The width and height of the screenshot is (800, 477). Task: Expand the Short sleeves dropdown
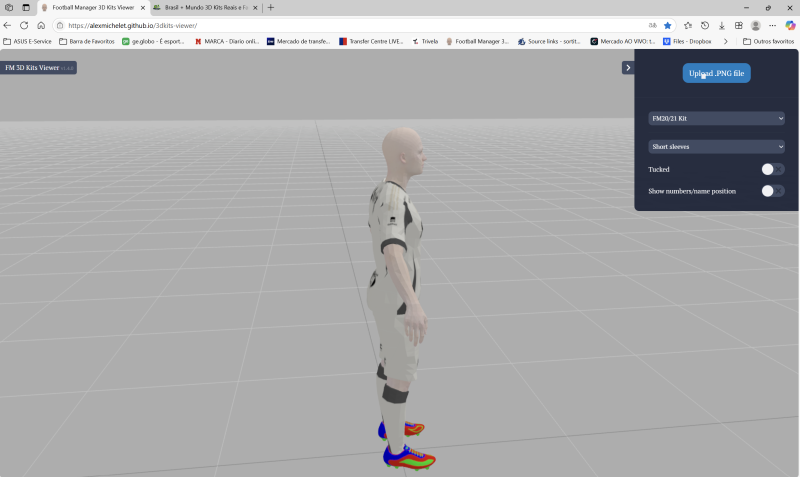pos(716,146)
